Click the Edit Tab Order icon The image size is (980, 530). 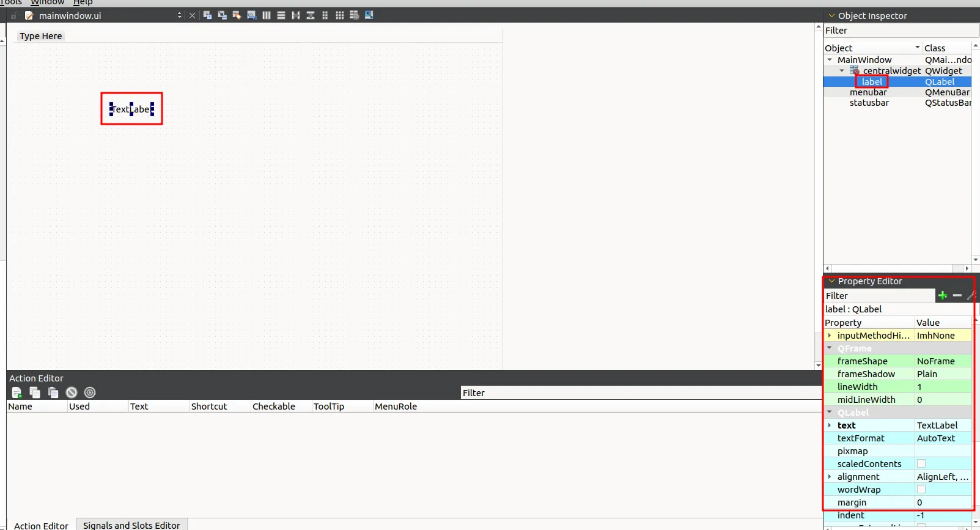point(251,15)
